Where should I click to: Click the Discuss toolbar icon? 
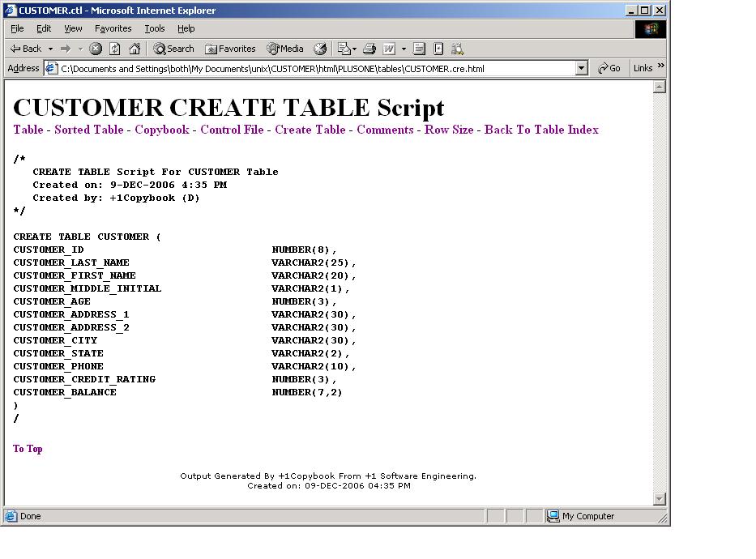(x=419, y=49)
